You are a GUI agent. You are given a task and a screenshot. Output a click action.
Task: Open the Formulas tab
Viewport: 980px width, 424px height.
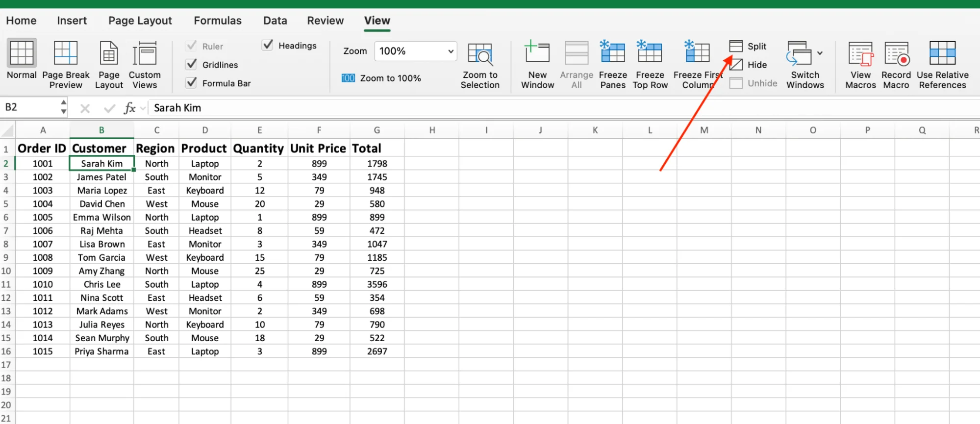click(218, 21)
